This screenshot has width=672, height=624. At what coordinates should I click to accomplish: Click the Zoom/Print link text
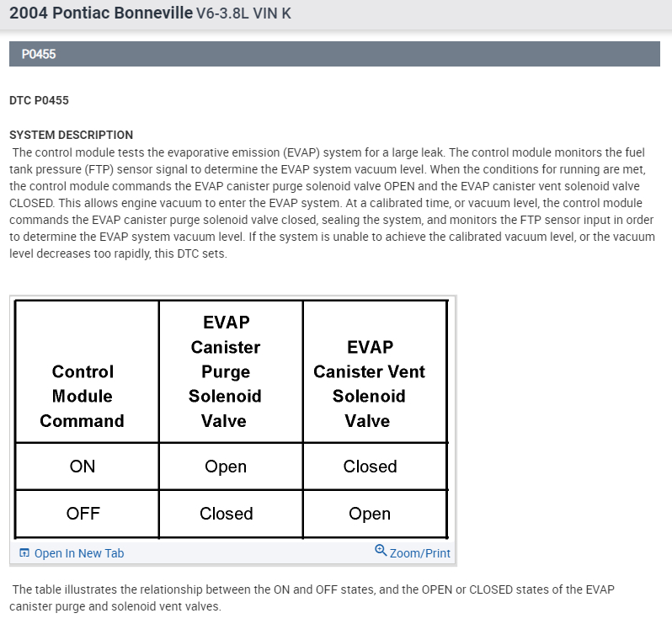click(419, 553)
